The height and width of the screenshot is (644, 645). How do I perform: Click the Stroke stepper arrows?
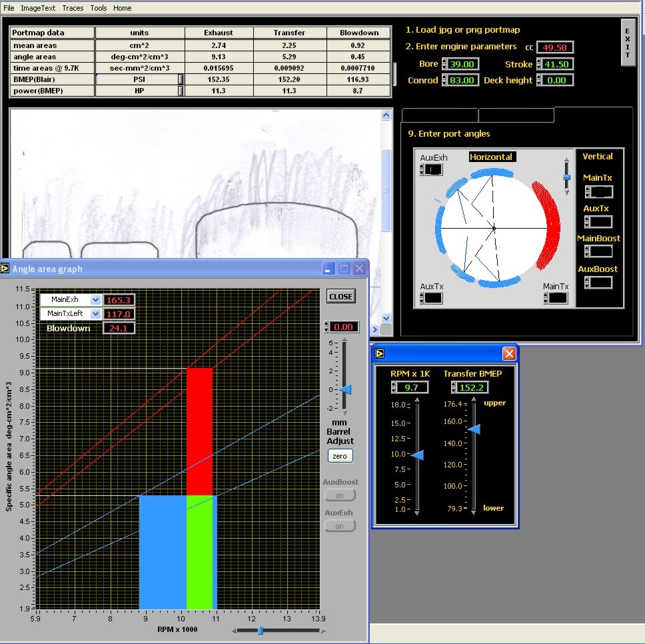coord(539,64)
